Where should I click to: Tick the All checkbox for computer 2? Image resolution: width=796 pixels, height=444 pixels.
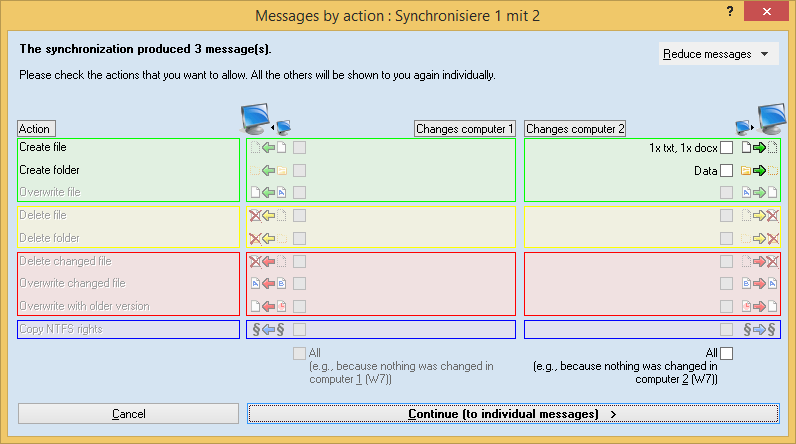pos(727,353)
